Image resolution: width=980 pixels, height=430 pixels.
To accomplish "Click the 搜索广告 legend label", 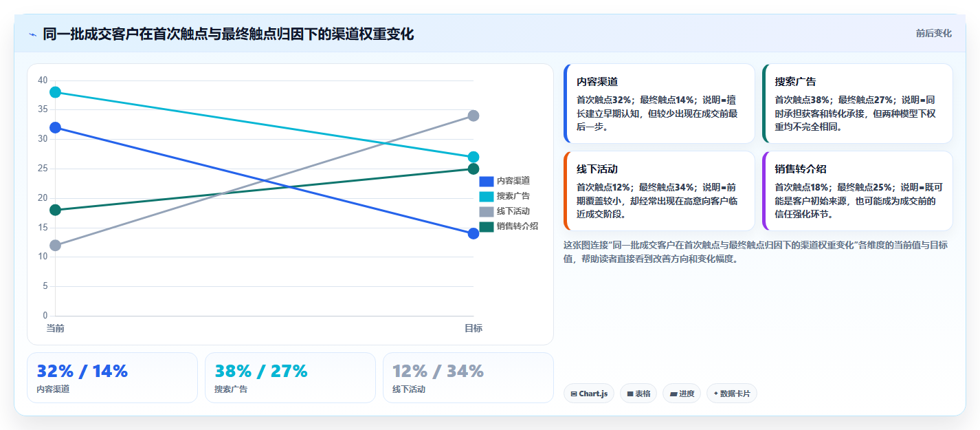I will (x=513, y=196).
